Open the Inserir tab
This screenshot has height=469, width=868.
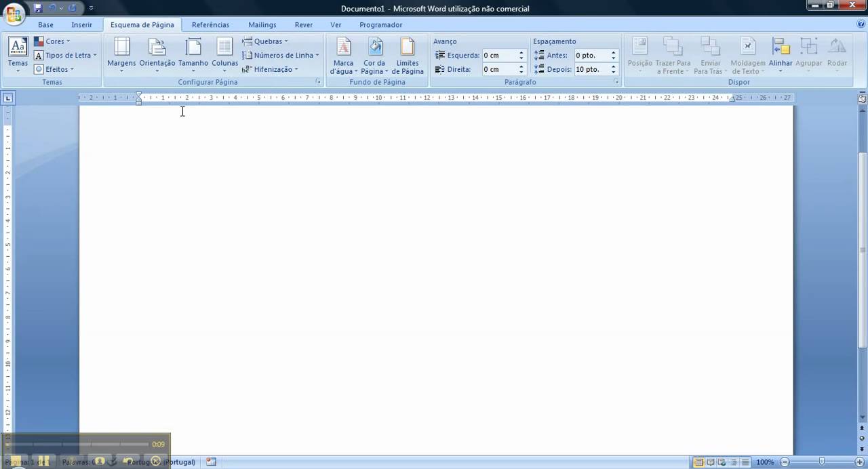coord(82,24)
